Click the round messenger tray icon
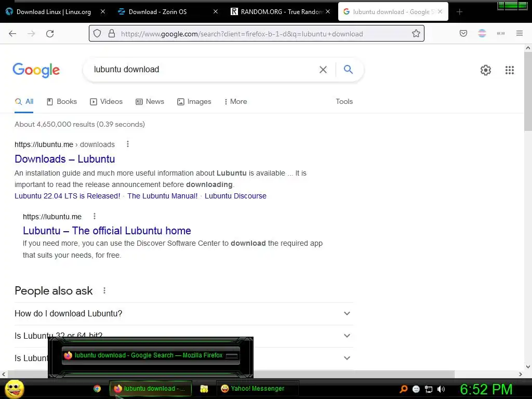This screenshot has width=532, height=399. click(416, 389)
